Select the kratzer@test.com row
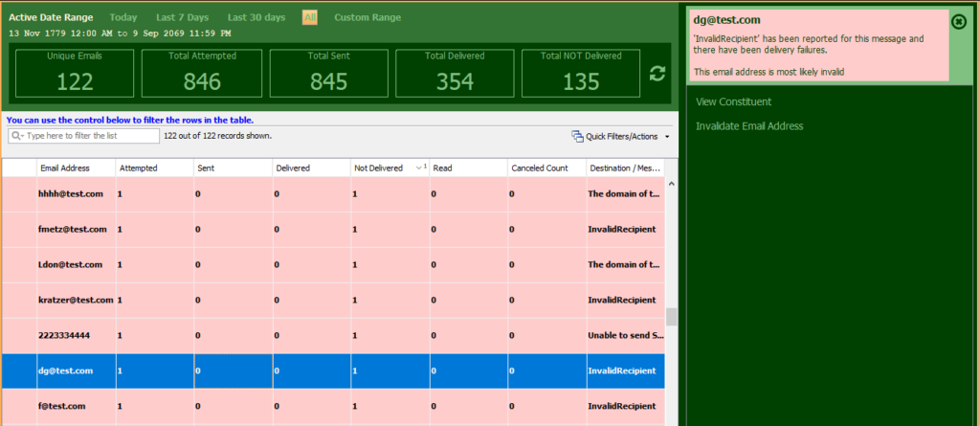 point(332,301)
